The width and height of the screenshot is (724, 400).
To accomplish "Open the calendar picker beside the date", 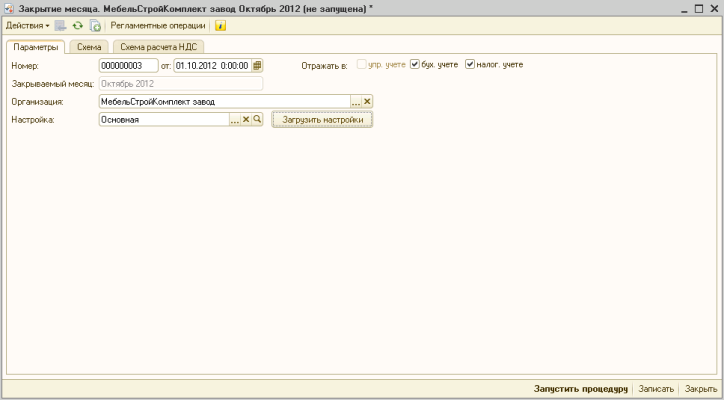I will click(x=257, y=65).
